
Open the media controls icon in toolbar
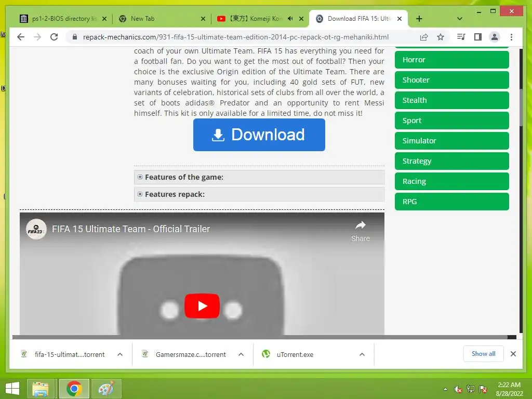click(461, 37)
